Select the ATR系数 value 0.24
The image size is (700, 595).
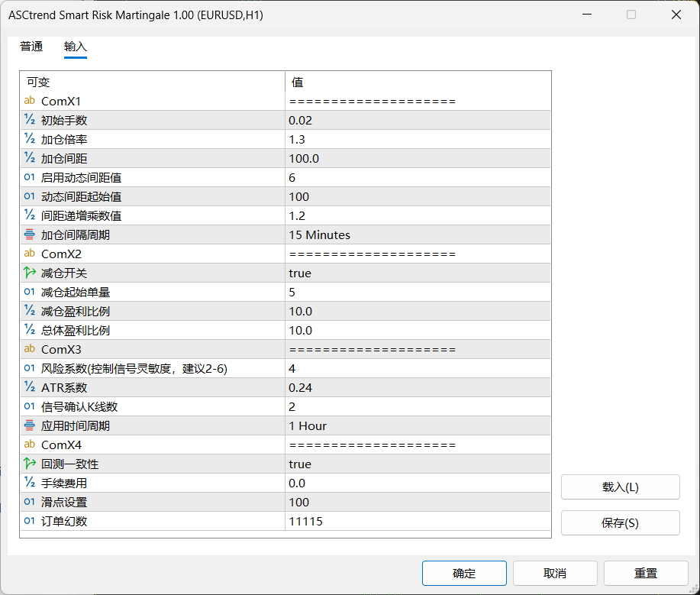click(418, 388)
